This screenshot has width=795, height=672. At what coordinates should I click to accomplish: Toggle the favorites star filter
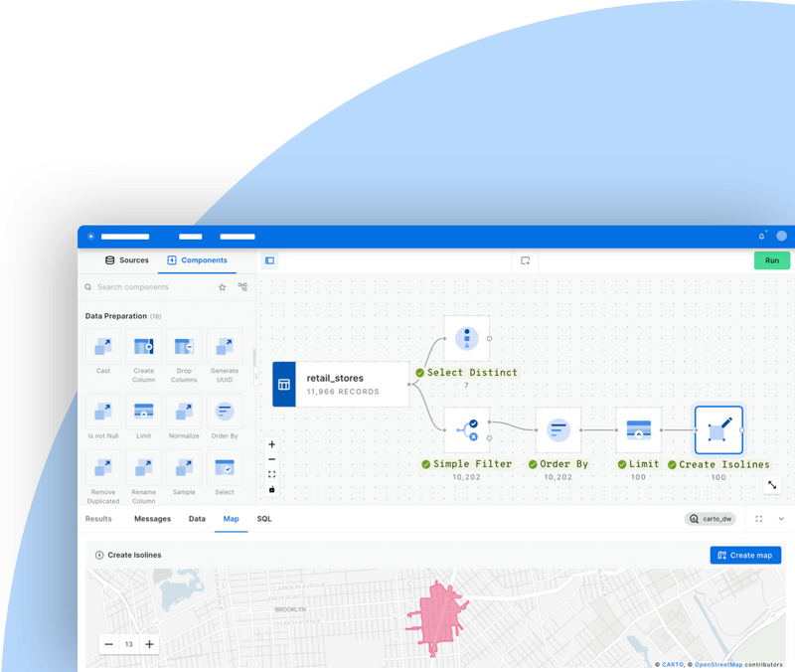223,286
